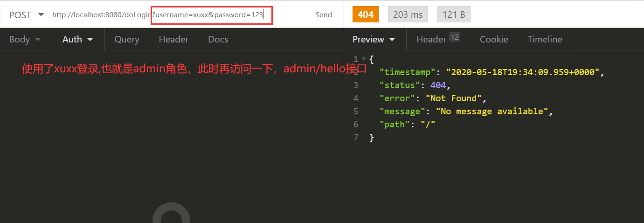Viewport: 644px width, 223px height.
Task: Open the Cookie tab
Action: pos(494,39)
